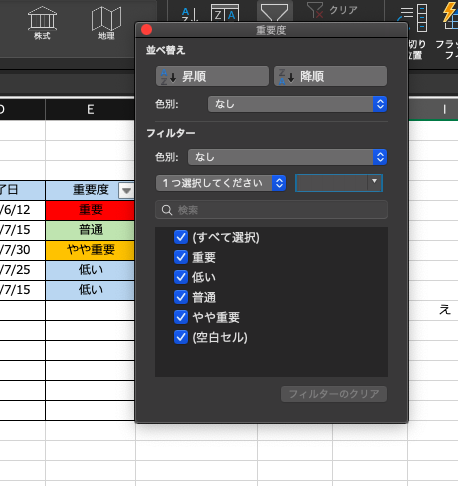Select the orange やや重要 cell
This screenshot has height=486, width=458.
90,250
